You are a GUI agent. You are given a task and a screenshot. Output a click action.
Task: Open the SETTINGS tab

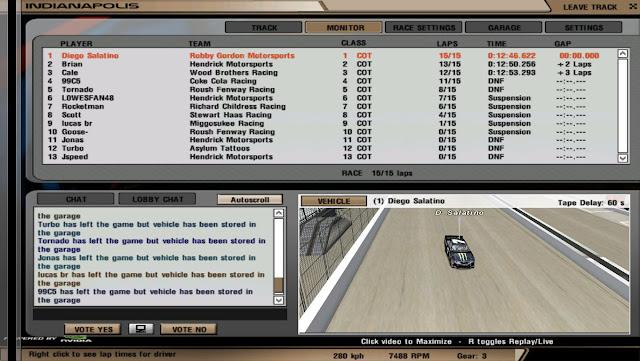tap(584, 27)
